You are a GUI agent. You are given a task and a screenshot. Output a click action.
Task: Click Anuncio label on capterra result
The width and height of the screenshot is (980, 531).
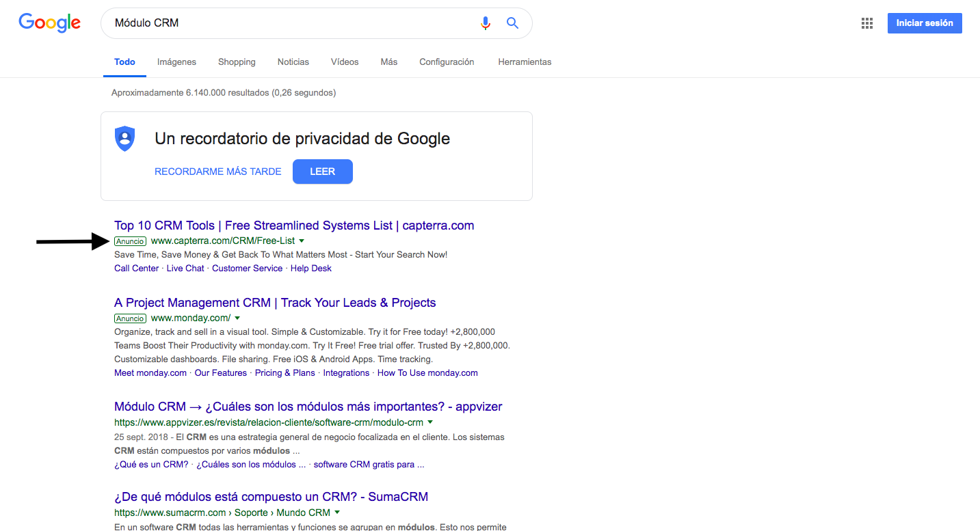tap(130, 241)
